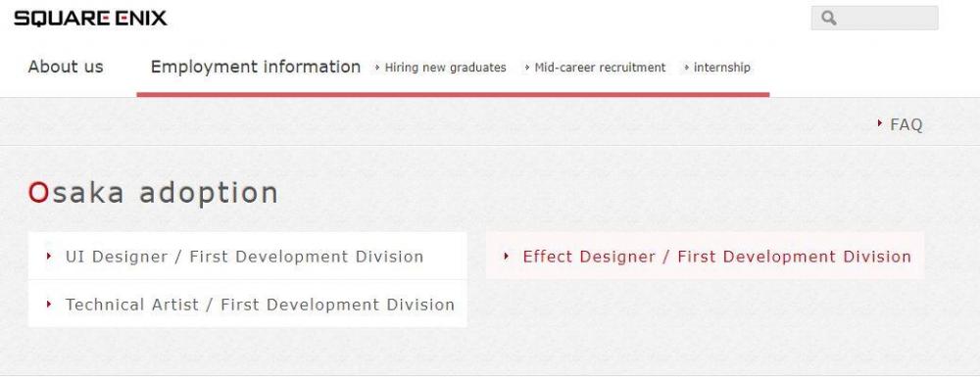
Task: Click the red arrow beside FAQ
Action: pyautogui.click(x=881, y=123)
